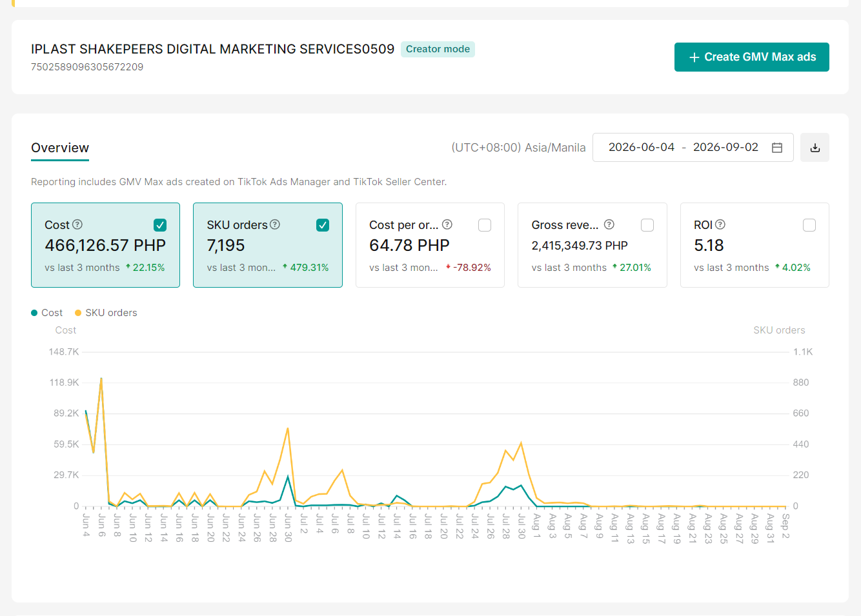This screenshot has height=616, width=861.
Task: Click the Create GMV Max ads button
Action: 751,57
